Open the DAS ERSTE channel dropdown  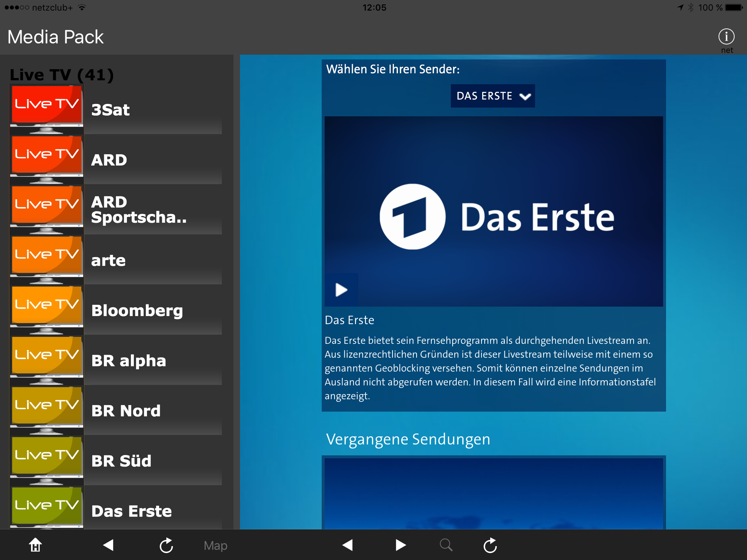[493, 96]
